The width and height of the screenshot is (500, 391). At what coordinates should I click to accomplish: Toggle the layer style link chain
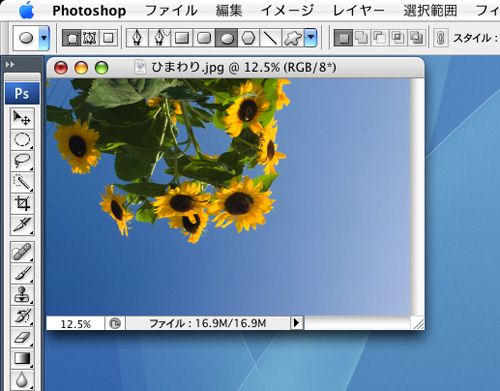click(x=440, y=38)
